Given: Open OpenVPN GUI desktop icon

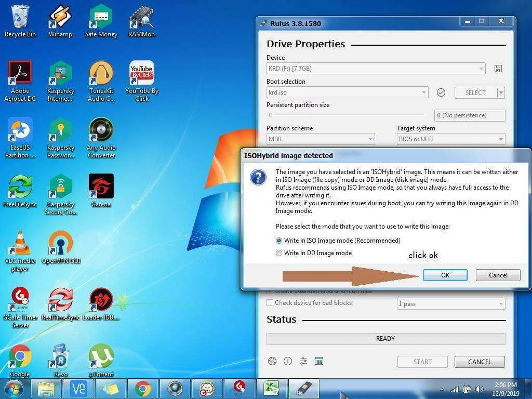Looking at the screenshot, I should 60,247.
